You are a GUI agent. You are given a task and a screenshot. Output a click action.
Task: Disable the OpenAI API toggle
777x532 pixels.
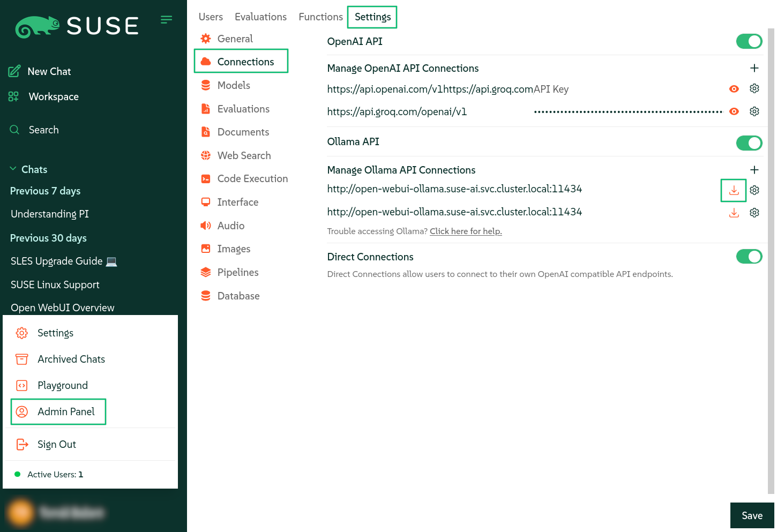749,41
